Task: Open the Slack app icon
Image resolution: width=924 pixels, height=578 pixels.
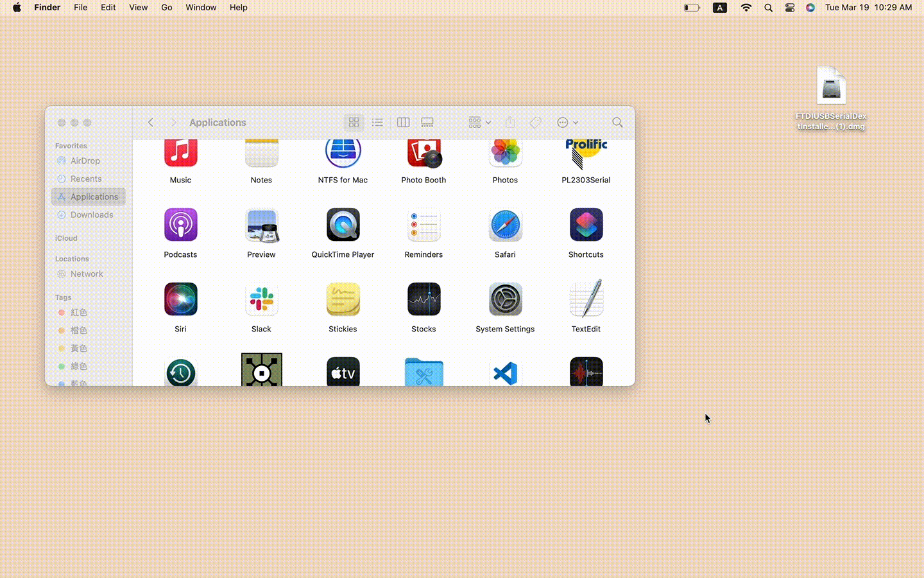Action: coord(261,299)
